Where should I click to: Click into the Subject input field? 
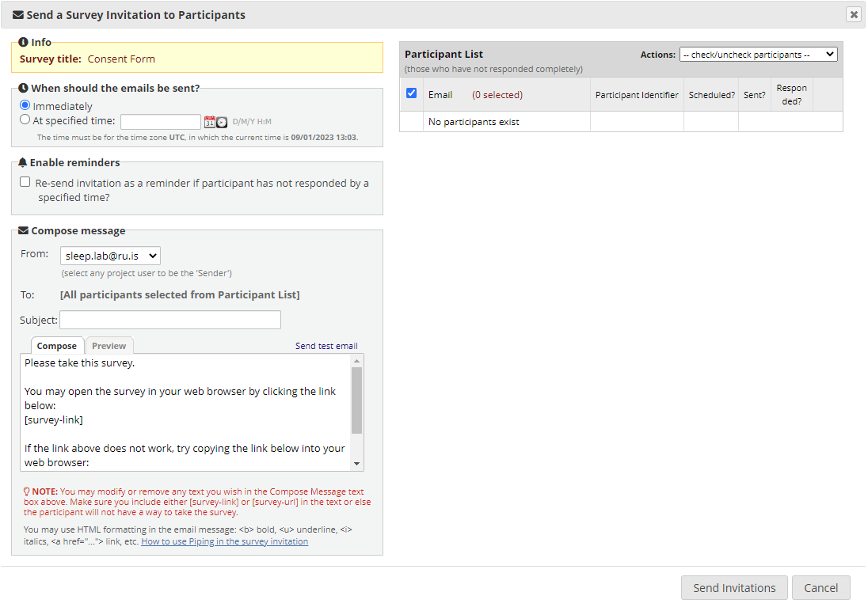(170, 320)
